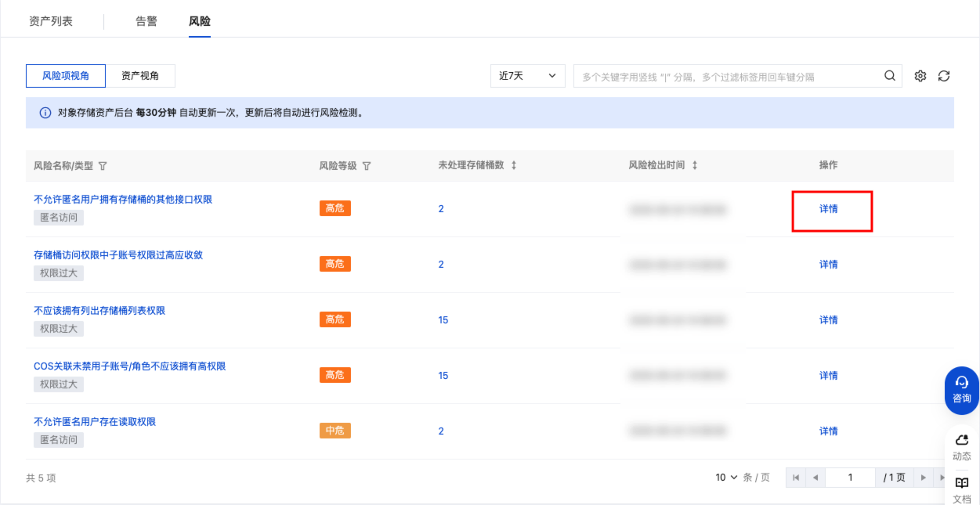The image size is (980, 505).
Task: Switch to 资产视角 view
Action: [140, 76]
